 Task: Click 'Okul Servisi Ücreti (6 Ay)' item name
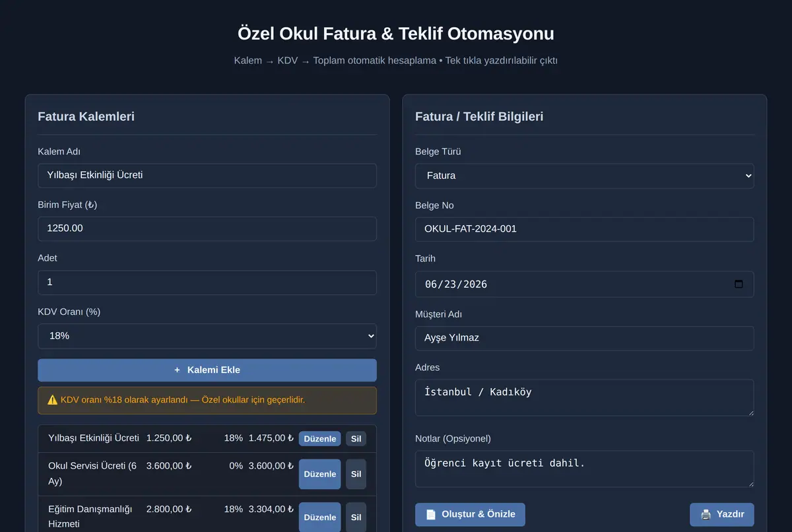click(x=92, y=474)
